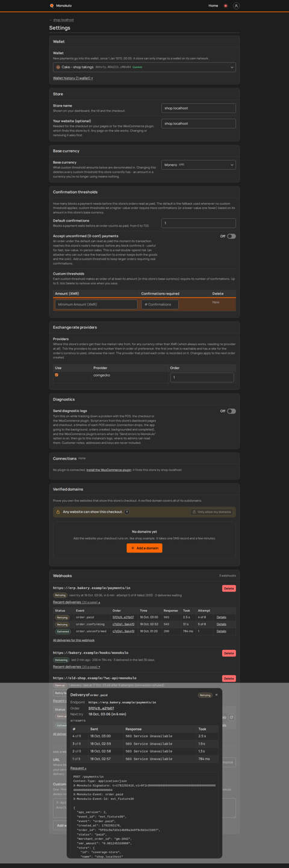This screenshot has width=289, height=868.
Task: Select attempt 4 of 8 row in dialog
Action: [x=144, y=736]
